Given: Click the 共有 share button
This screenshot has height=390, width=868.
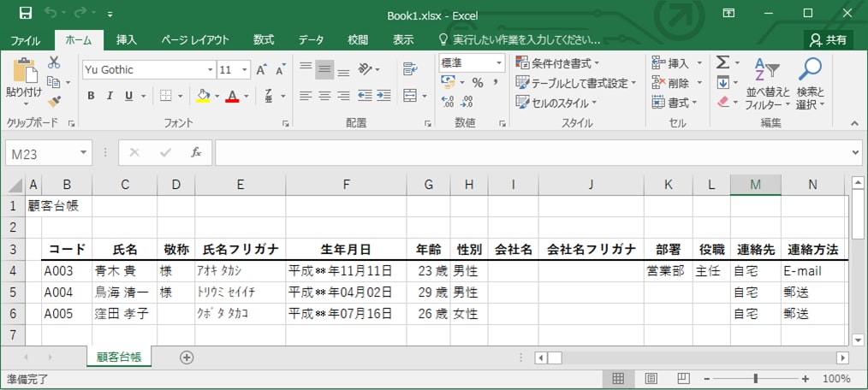Looking at the screenshot, I should (x=829, y=39).
